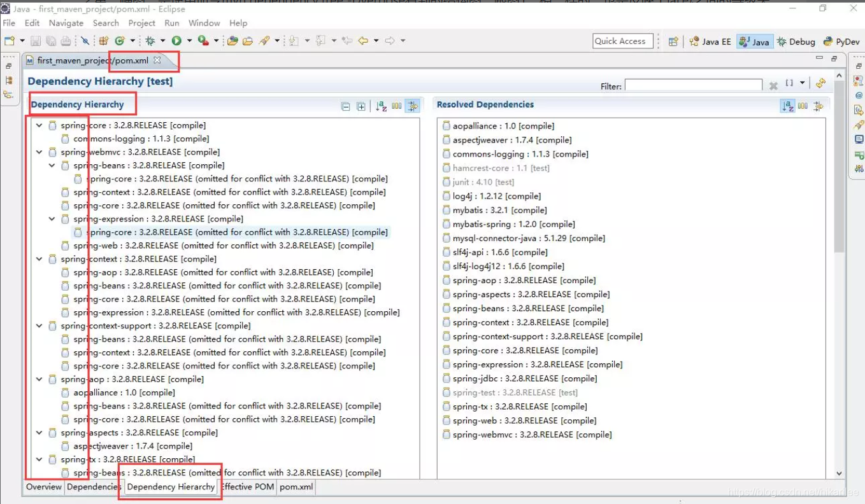Switch to the Effective POM tab
This screenshot has width=865, height=504.
(247, 487)
